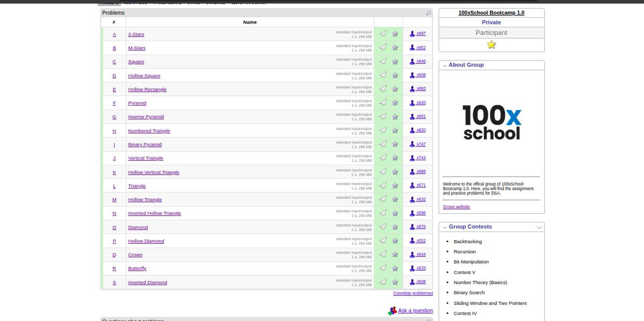This screenshot has width=644, height=321.
Task: Click solved count x671 for Triangle
Action: pyautogui.click(x=421, y=185)
